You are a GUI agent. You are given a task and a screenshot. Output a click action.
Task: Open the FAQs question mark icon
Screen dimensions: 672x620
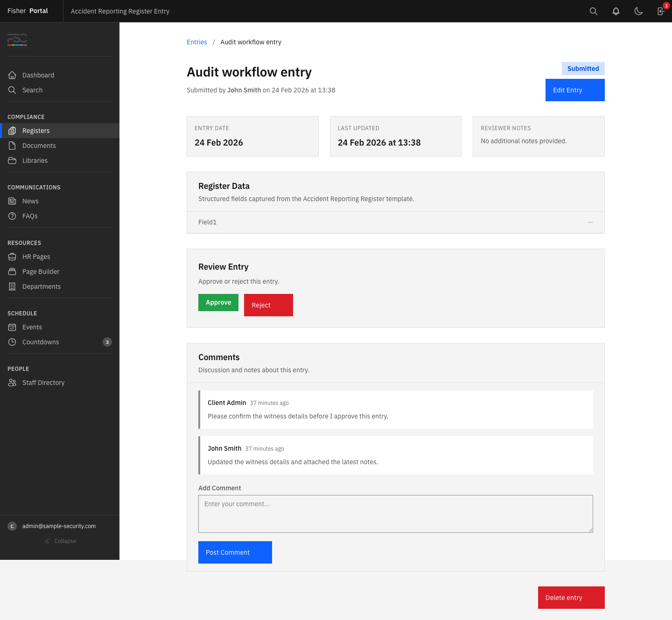coord(12,216)
